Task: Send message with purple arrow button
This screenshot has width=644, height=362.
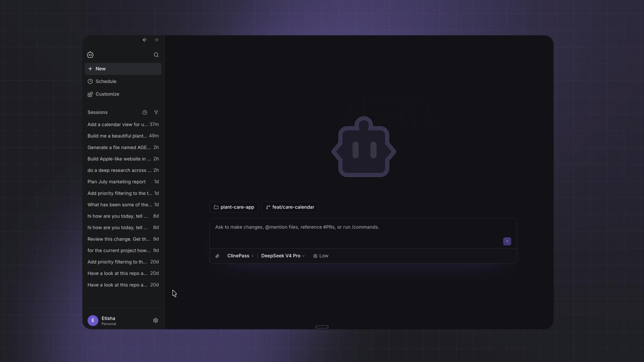Action: point(507,241)
